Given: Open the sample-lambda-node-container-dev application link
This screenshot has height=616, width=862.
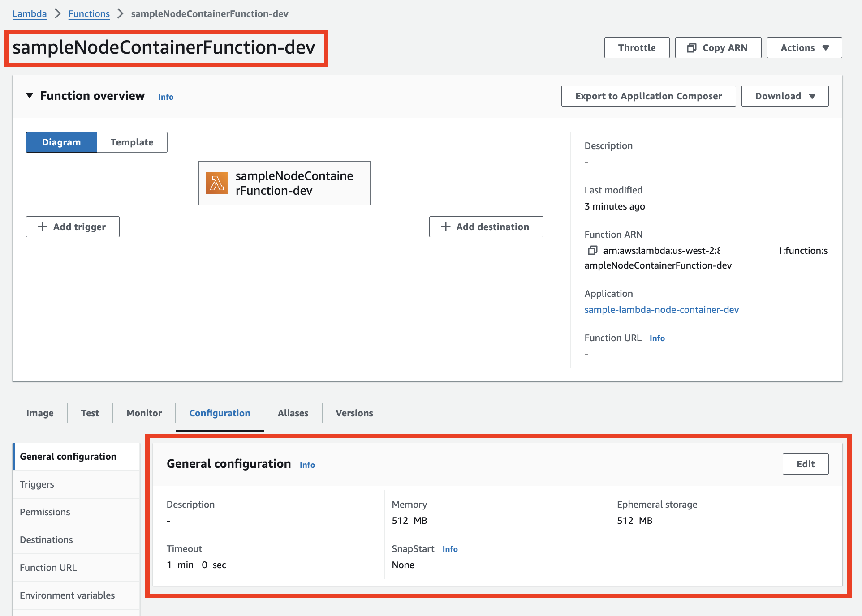Looking at the screenshot, I should (661, 309).
